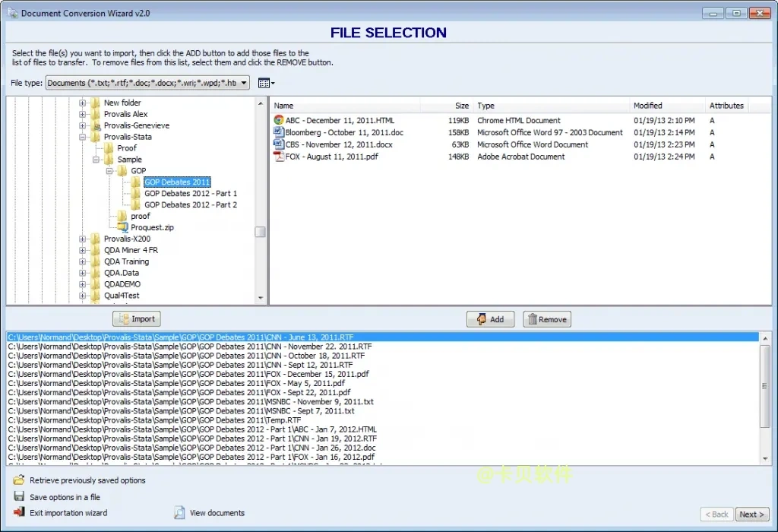Viewport: 778px width, 532px height.
Task: Click the folder icon of Provalis-X200
Action: click(95, 239)
